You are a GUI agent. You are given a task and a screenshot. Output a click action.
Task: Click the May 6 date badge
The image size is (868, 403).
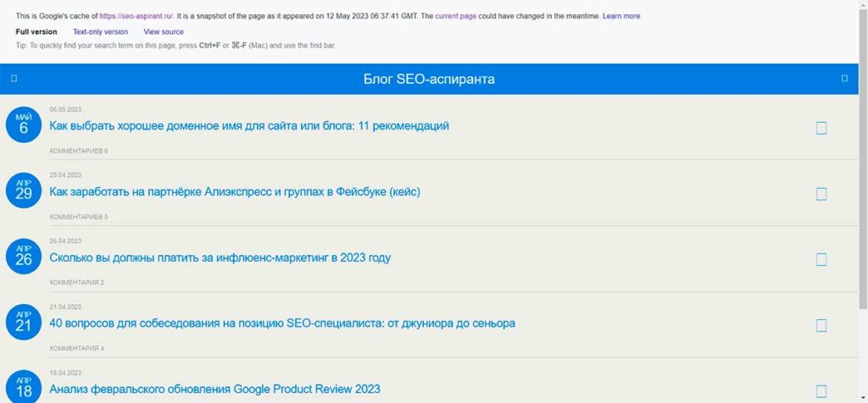pos(24,124)
